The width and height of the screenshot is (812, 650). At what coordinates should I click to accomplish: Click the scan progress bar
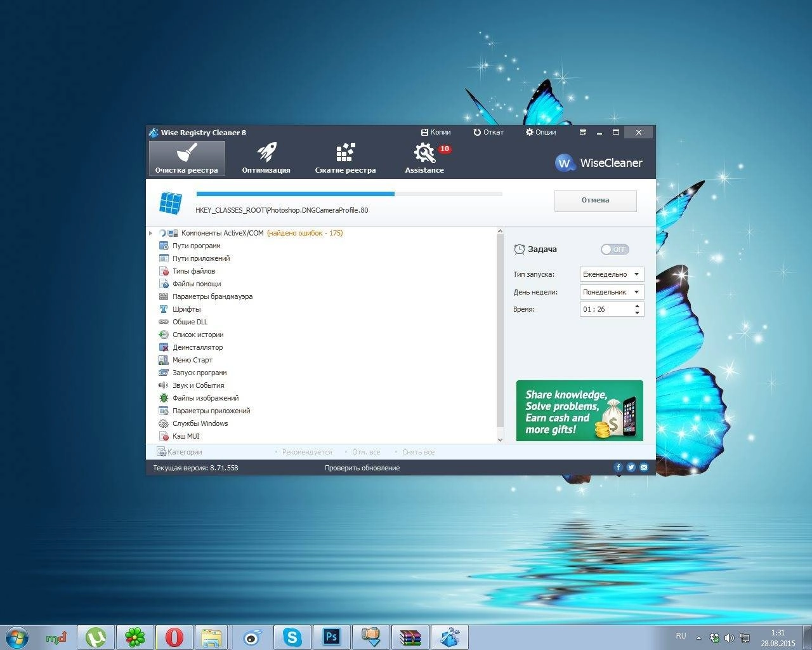(x=349, y=194)
